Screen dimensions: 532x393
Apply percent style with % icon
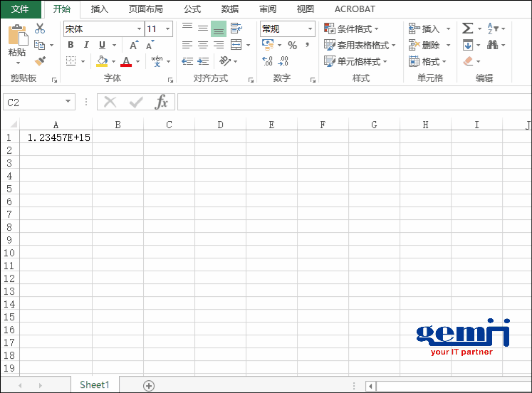click(x=292, y=45)
